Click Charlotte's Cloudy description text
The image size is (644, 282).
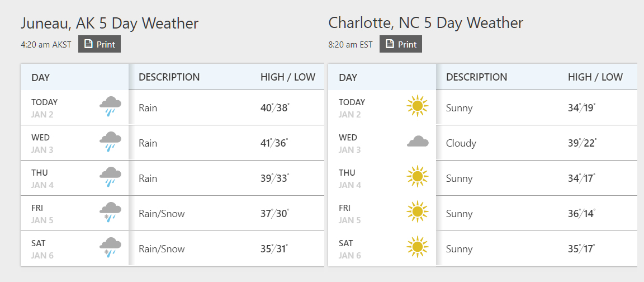coord(461,143)
